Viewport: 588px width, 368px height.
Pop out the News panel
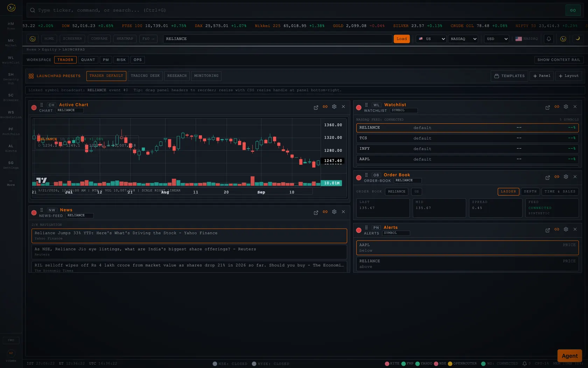coord(316,212)
